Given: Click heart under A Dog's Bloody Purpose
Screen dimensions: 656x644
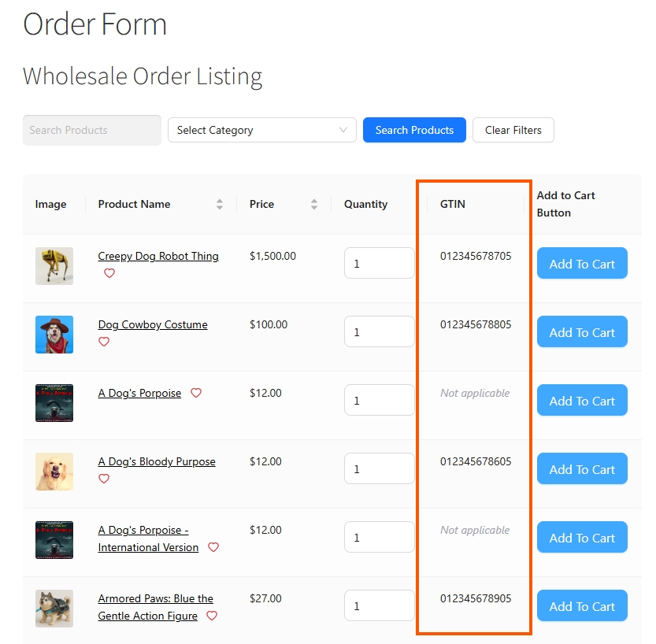Looking at the screenshot, I should coord(104,479).
